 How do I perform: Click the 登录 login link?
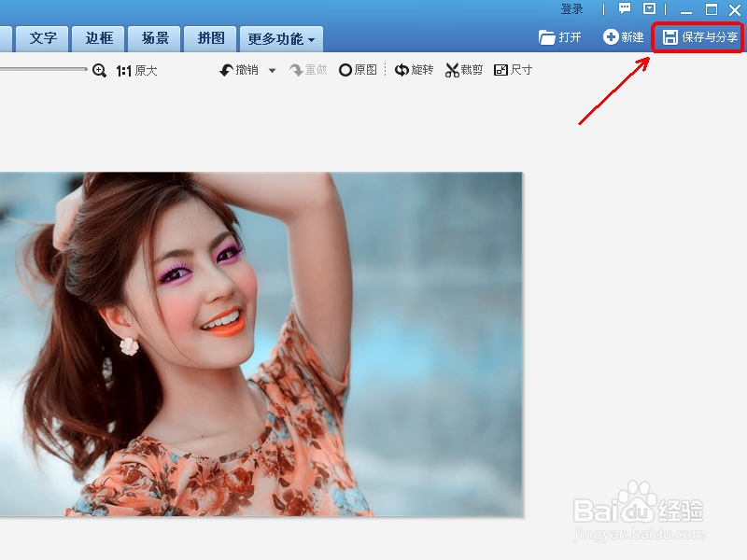point(571,9)
